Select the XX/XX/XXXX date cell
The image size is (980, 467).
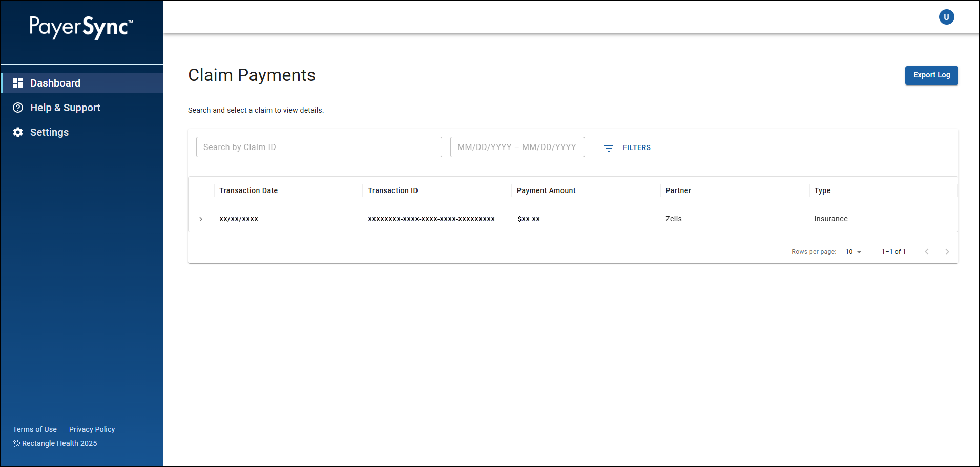[x=239, y=219]
